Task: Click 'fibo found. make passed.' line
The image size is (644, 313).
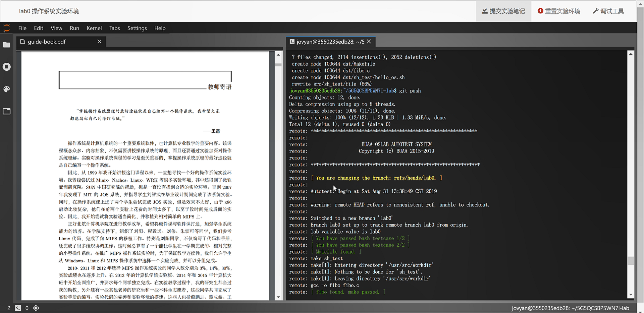Action: 348,292
